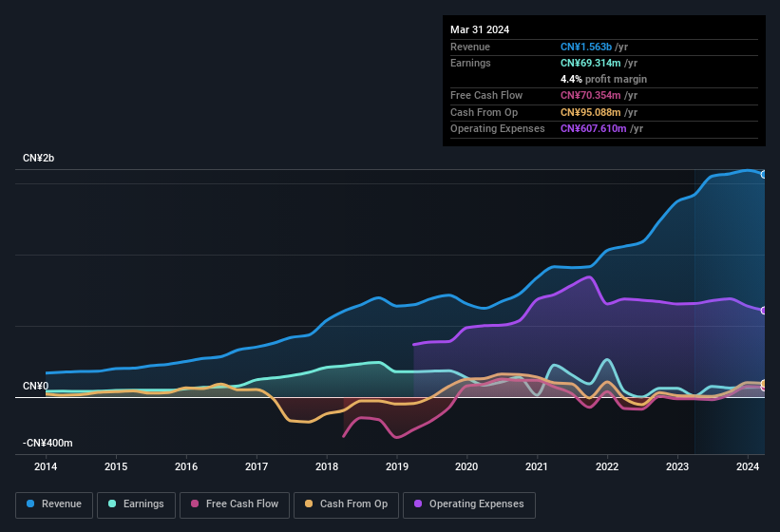
Task: Click the 2021 x-axis label
Action: [x=537, y=466]
